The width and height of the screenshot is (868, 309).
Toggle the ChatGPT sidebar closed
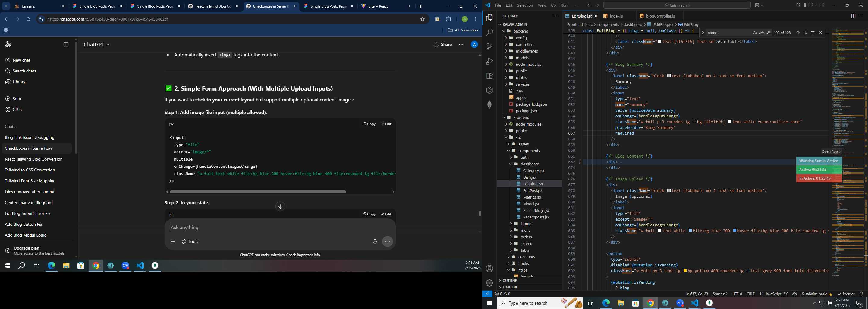[x=66, y=45]
